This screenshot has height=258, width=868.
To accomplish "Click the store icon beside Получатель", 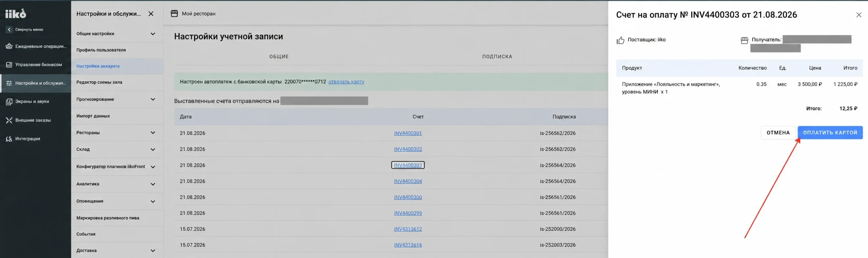I will pyautogui.click(x=744, y=40).
